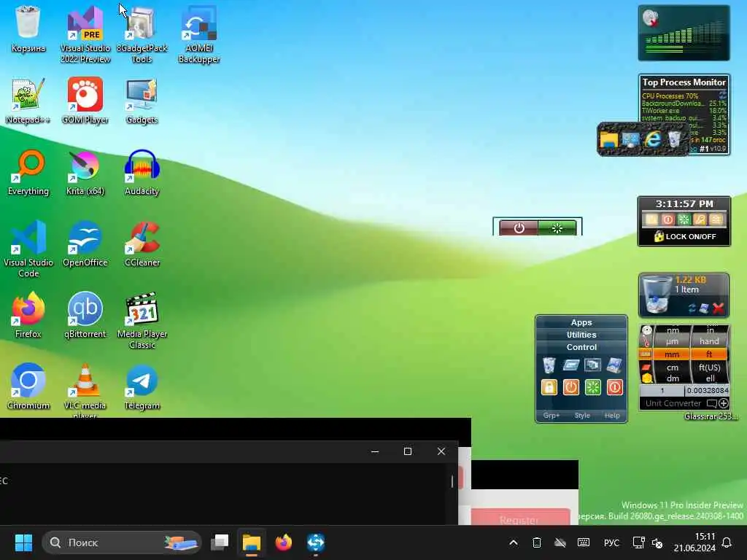Click Unit Converter input value field

pos(662,391)
